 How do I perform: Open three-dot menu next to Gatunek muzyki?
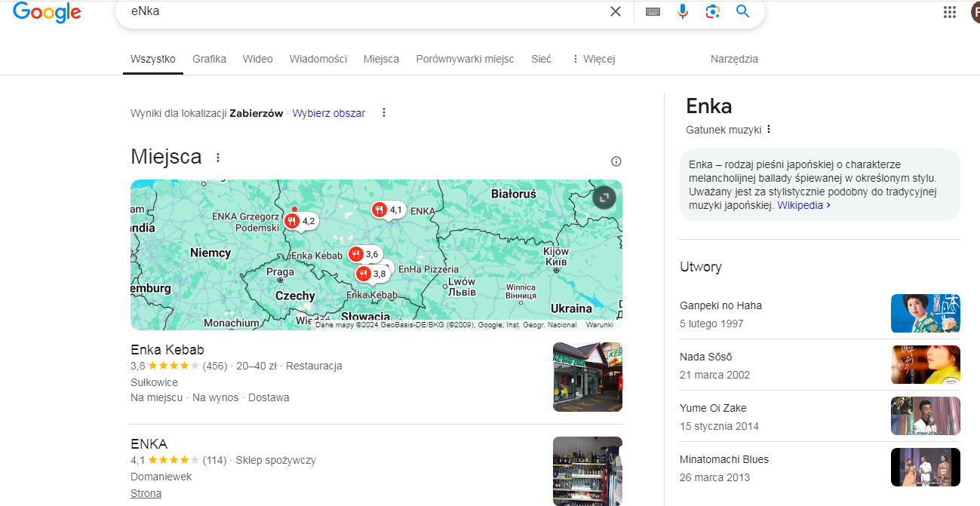pyautogui.click(x=769, y=130)
